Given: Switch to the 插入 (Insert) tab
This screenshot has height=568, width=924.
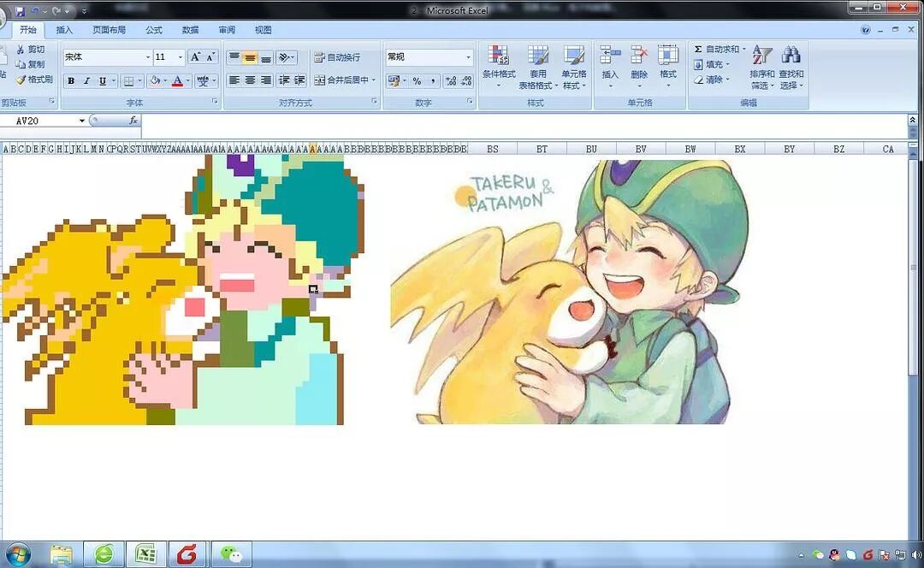Looking at the screenshot, I should coord(64,29).
